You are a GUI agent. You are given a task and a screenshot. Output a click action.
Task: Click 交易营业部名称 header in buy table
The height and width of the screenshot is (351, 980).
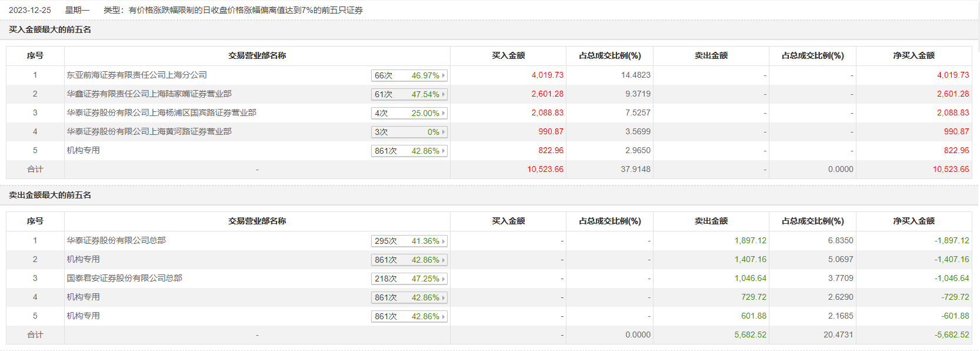click(257, 55)
